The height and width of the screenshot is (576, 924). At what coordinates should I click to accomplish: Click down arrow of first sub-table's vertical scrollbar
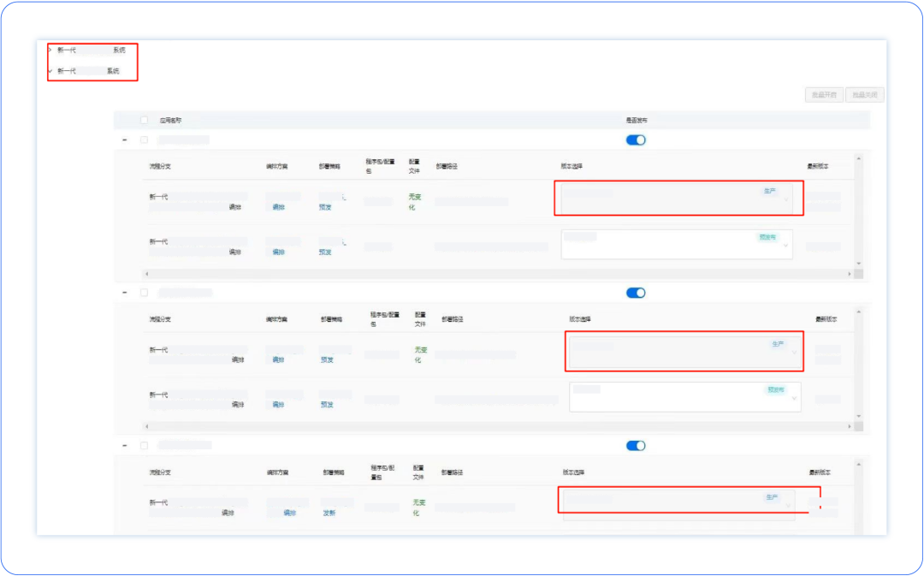point(859,264)
